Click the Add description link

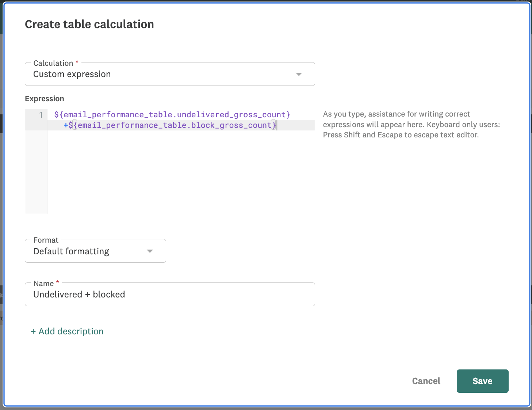(x=71, y=331)
